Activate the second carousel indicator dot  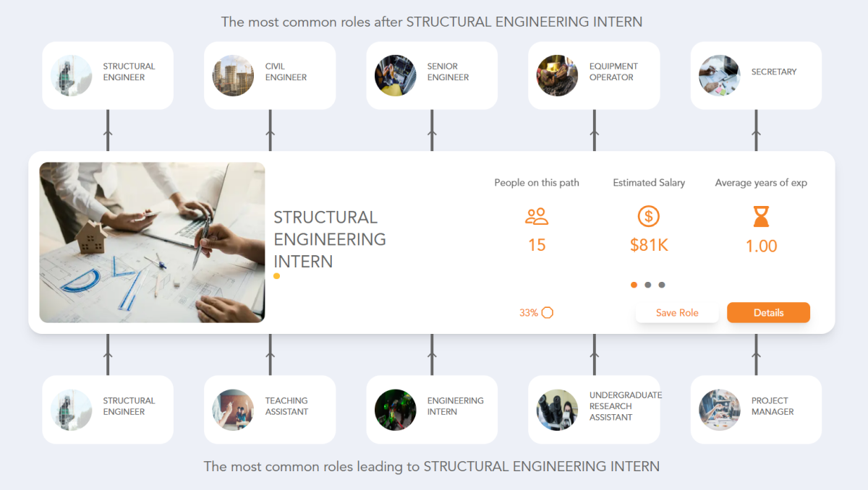pos(647,285)
